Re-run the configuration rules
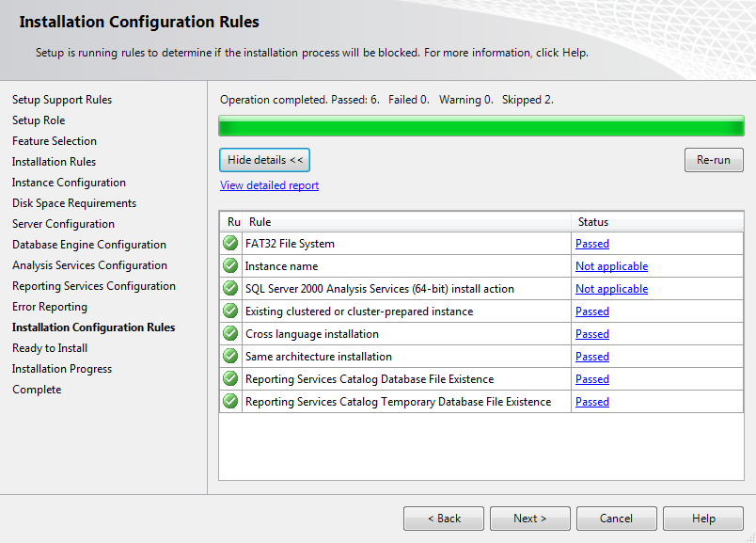 click(x=714, y=160)
